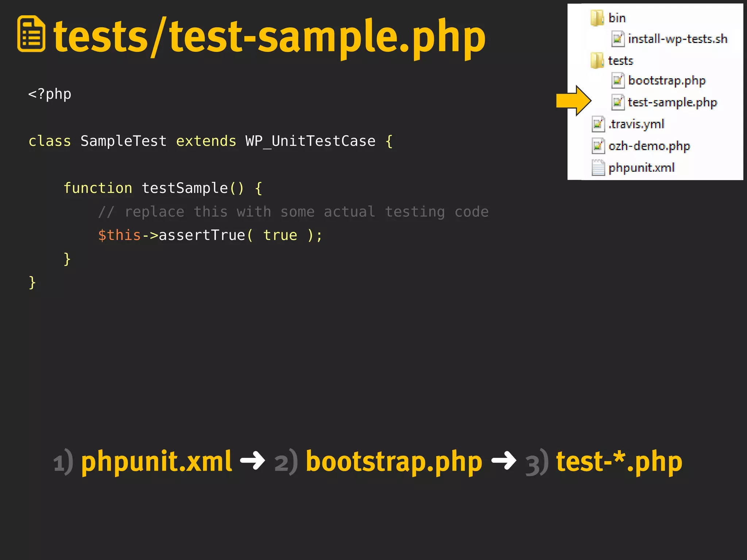
Task: Click the .travis.yml file icon
Action: [x=598, y=124]
